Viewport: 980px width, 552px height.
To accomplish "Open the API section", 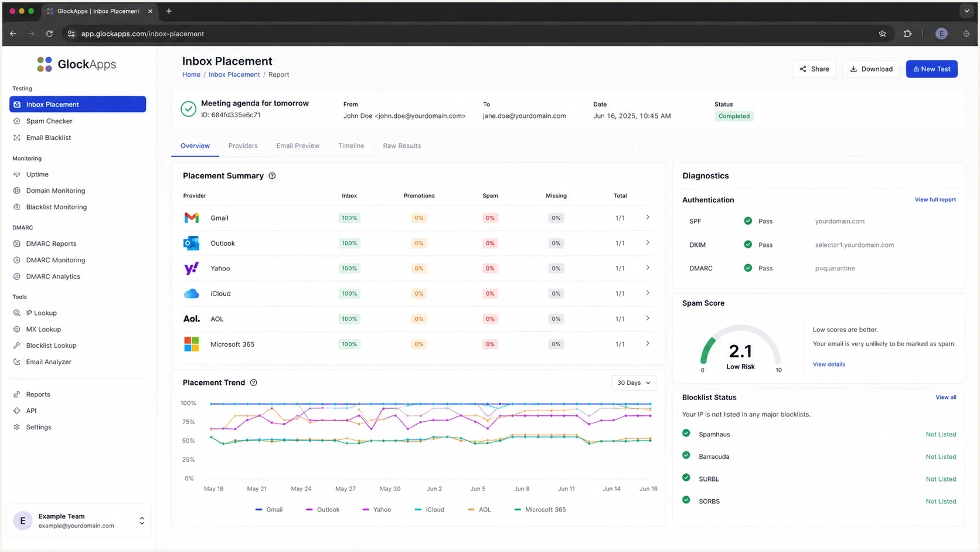I will coord(31,411).
